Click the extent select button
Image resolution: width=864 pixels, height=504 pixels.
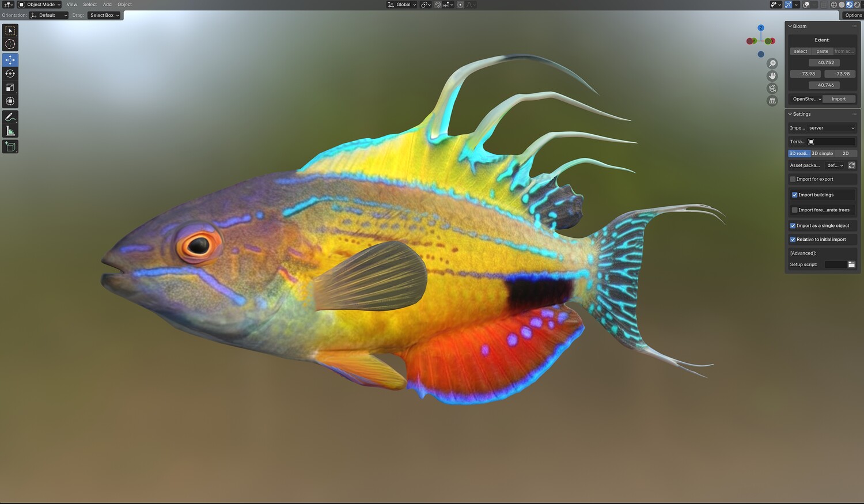pos(801,51)
